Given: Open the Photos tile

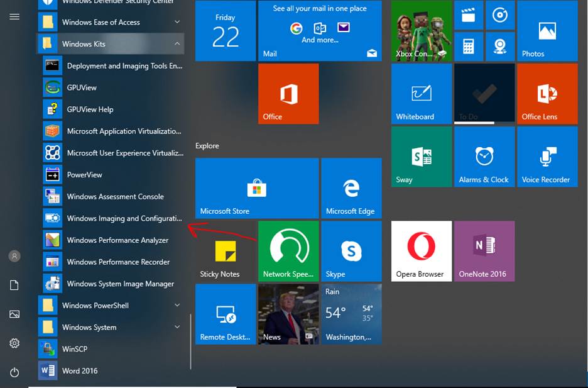Looking at the screenshot, I should (x=548, y=31).
